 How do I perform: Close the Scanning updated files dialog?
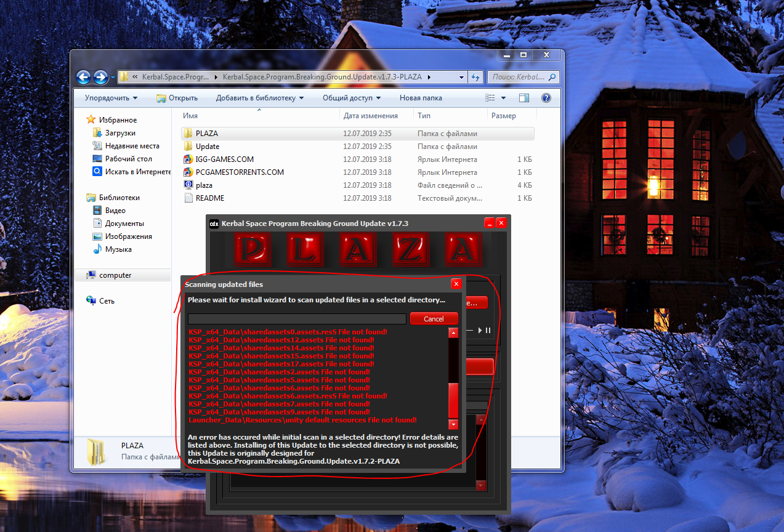[456, 284]
